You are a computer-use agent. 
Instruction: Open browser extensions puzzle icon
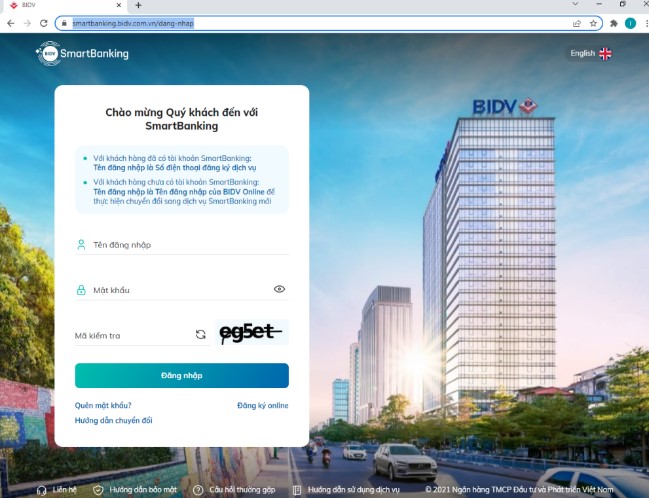click(x=614, y=23)
